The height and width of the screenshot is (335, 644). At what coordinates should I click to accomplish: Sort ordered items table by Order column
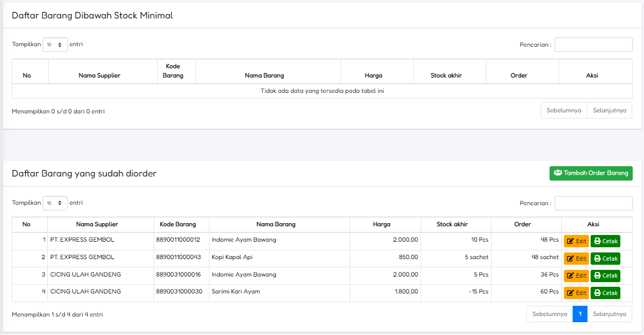526,224
